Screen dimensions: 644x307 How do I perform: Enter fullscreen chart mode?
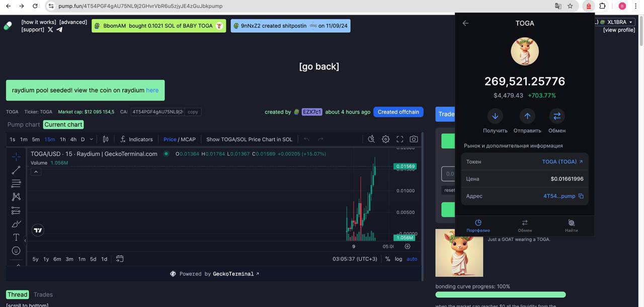(x=400, y=139)
